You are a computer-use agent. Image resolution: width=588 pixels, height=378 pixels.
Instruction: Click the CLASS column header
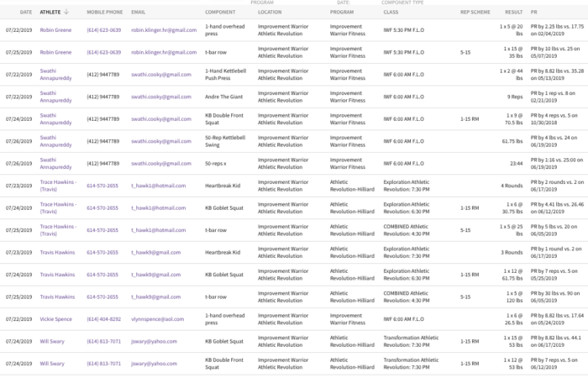(391, 12)
